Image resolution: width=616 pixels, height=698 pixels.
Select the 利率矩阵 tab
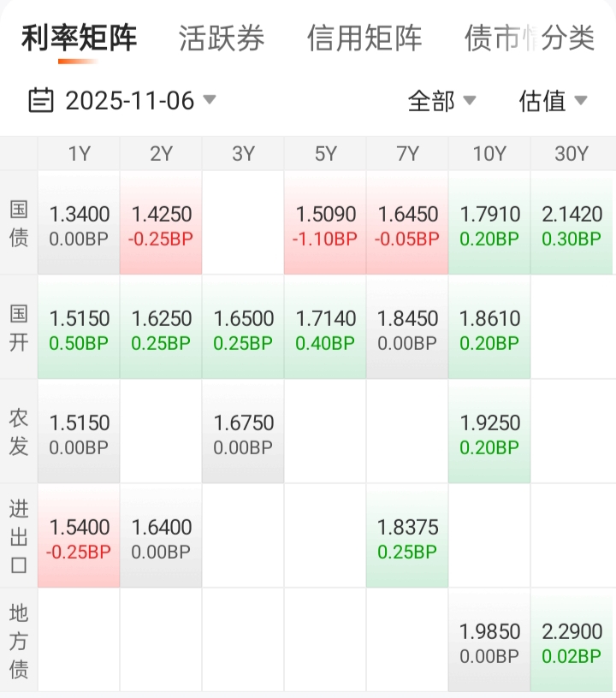pyautogui.click(x=79, y=38)
